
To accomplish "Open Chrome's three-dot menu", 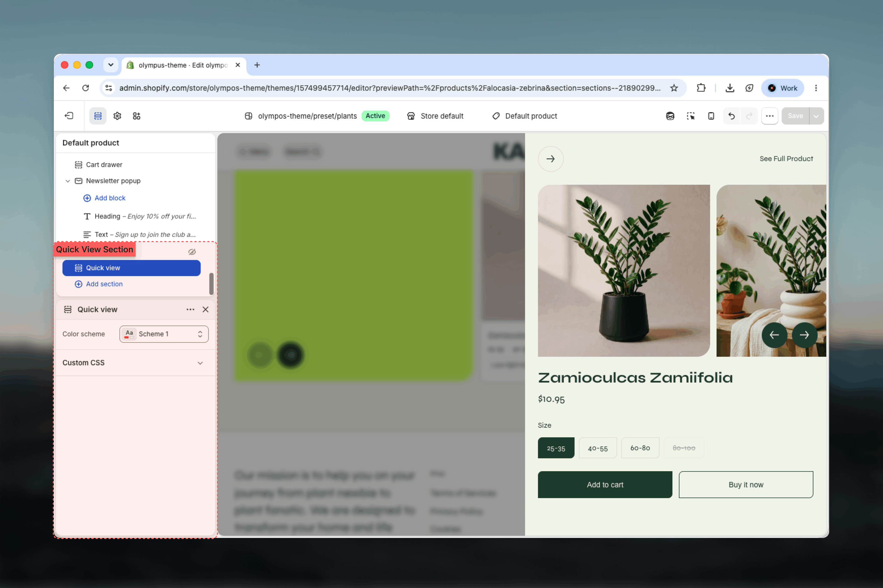I will [816, 88].
